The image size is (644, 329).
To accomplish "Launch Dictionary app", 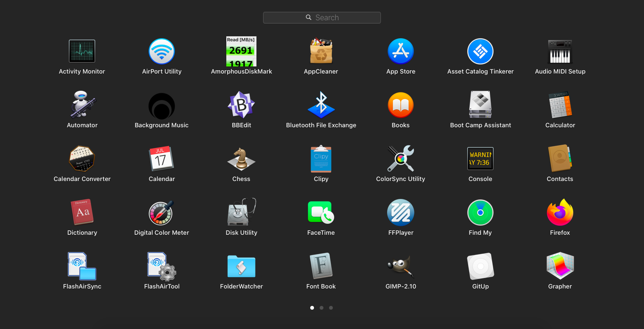I will (82, 213).
